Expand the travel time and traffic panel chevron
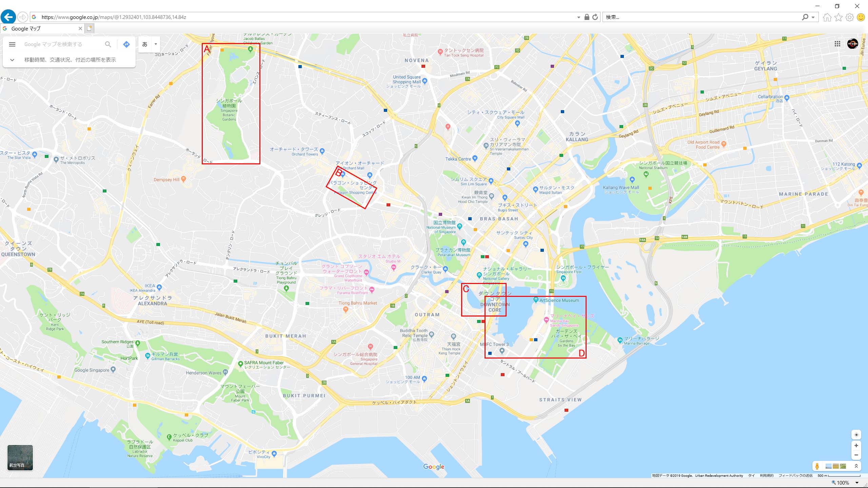This screenshot has height=488, width=868. (x=12, y=60)
